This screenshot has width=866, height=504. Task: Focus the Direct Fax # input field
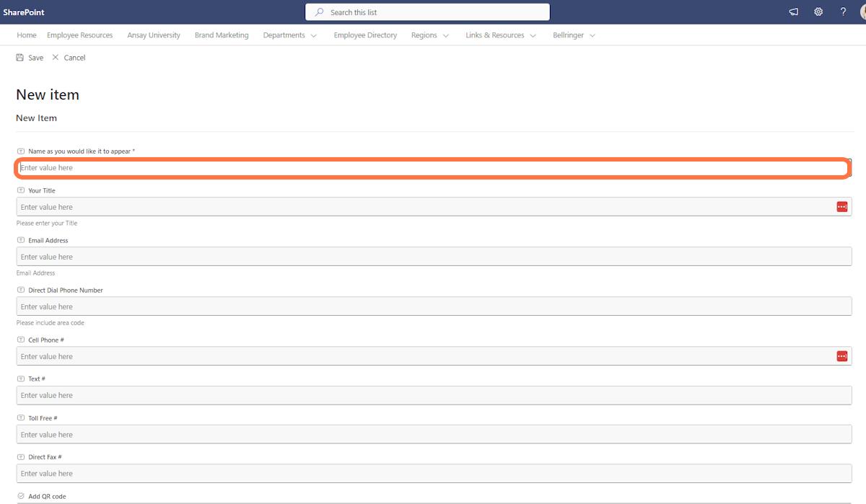coord(434,474)
